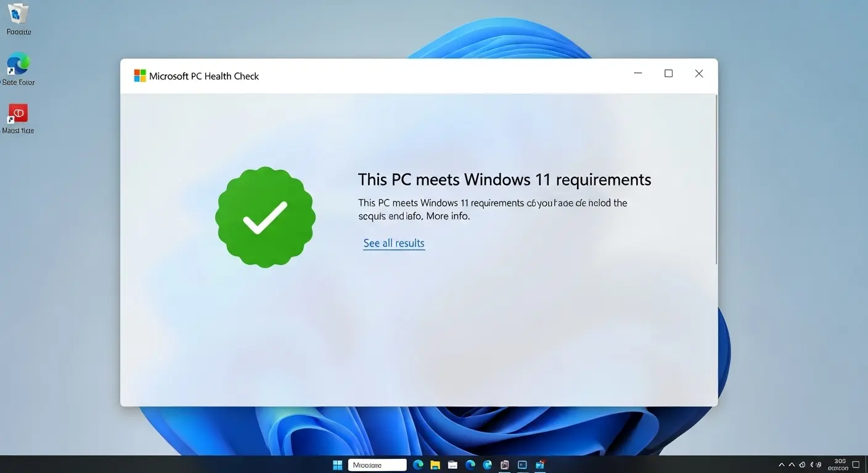Click the window title "Microsoft PC Health Check"
Image resolution: width=868 pixels, height=473 pixels.
click(204, 76)
